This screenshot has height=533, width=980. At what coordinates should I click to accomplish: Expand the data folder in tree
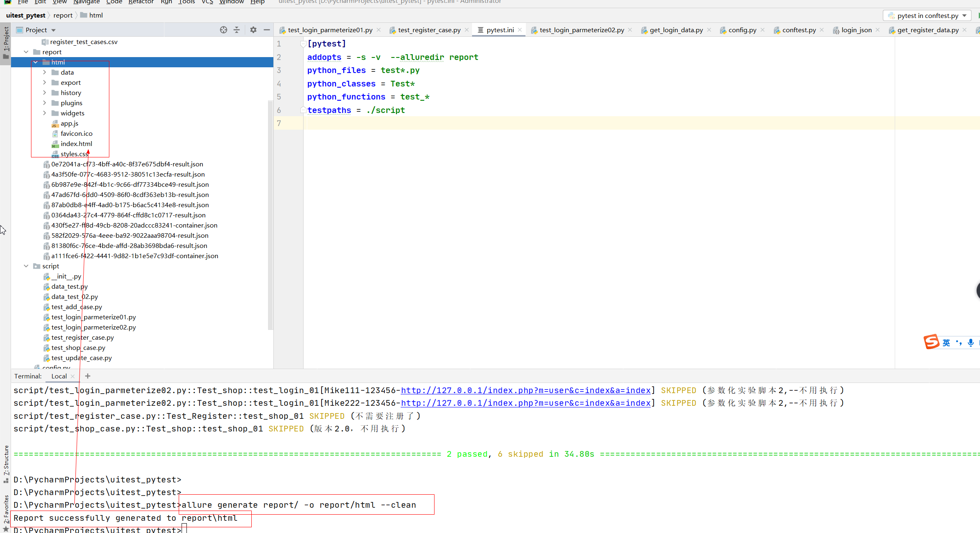[x=44, y=72]
